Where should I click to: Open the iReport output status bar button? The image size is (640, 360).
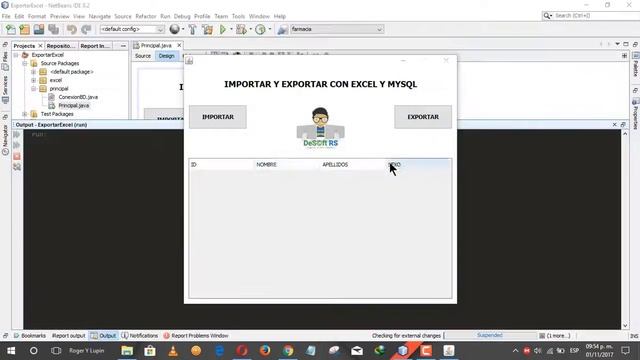pos(68,336)
